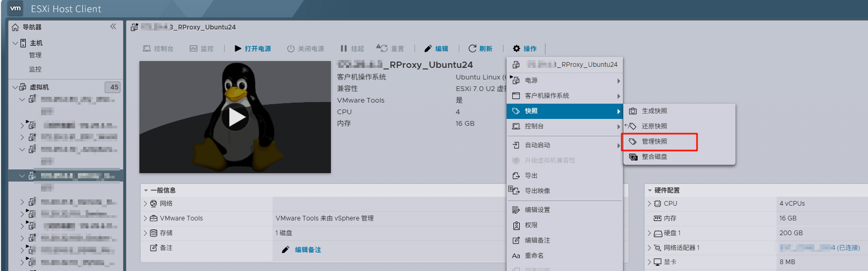Select 还原快照 restore snapshot
Screen dimensions: 868x271
pos(679,126)
